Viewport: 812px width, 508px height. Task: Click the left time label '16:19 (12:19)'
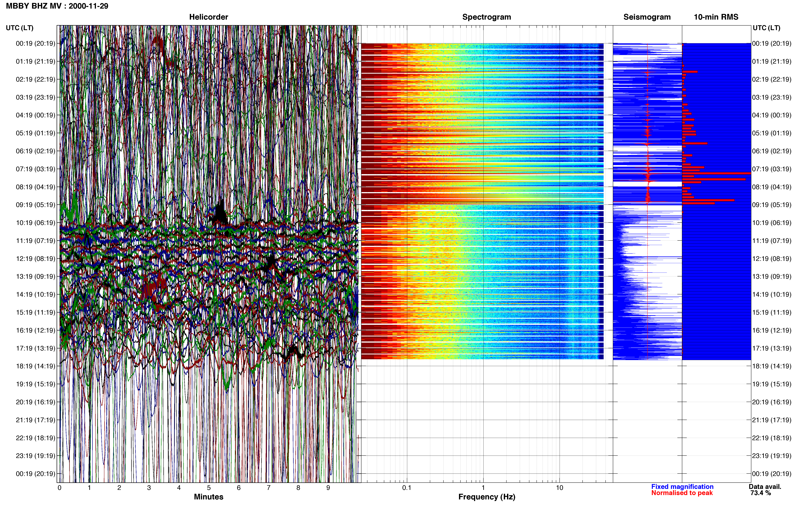[36, 330]
